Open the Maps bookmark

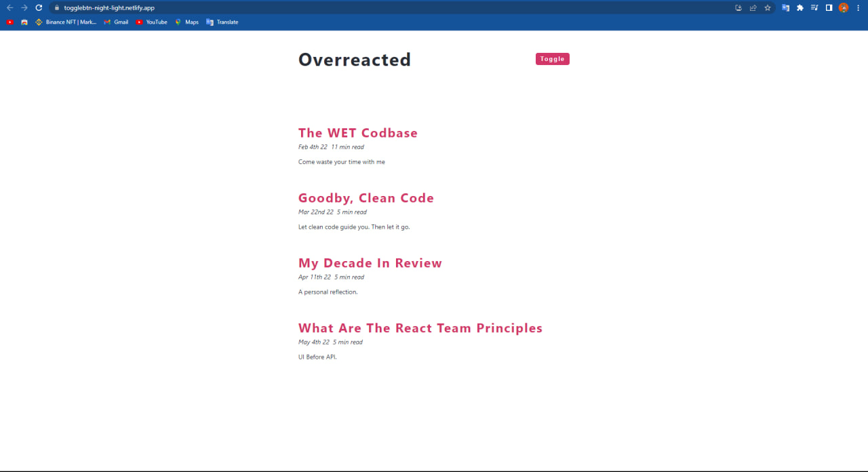tap(186, 22)
